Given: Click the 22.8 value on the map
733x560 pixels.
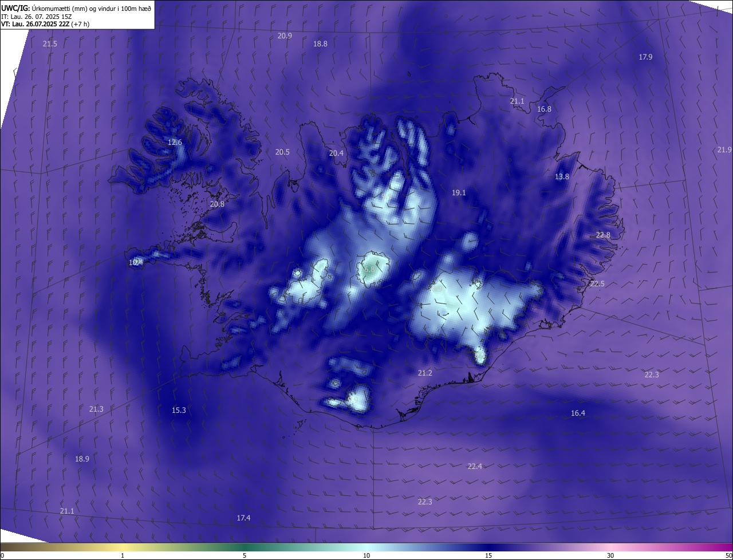Looking at the screenshot, I should coord(603,235).
